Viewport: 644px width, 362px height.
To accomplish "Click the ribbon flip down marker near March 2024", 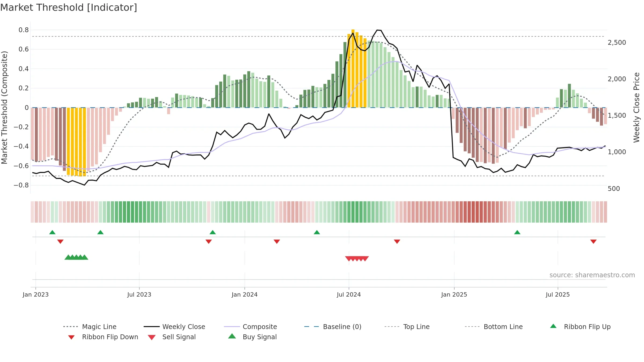I will pos(277,242).
